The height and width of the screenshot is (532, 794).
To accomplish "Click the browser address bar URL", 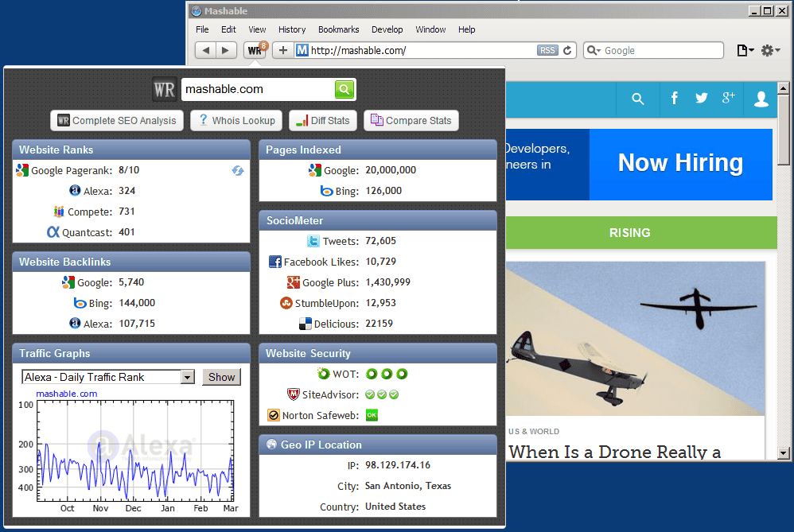I will (359, 51).
